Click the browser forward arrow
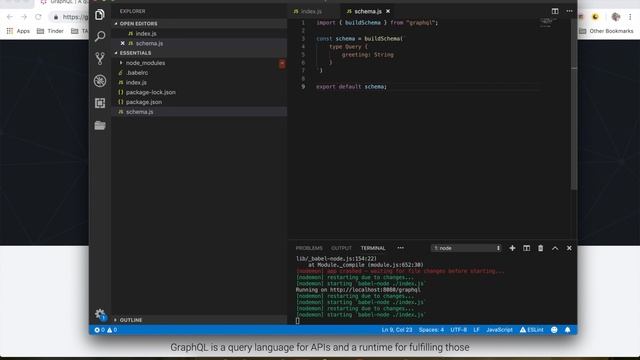Image resolution: width=640 pixels, height=360 pixels. pos(24,17)
